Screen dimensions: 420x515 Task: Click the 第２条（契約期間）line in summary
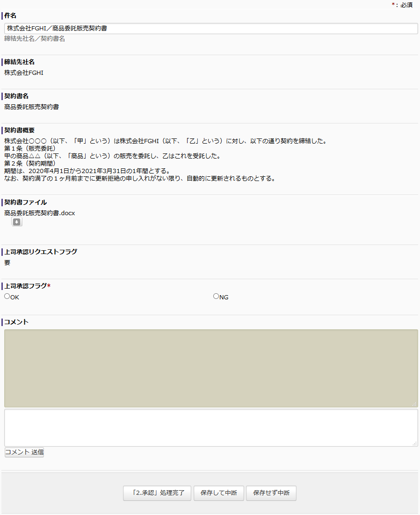30,163
